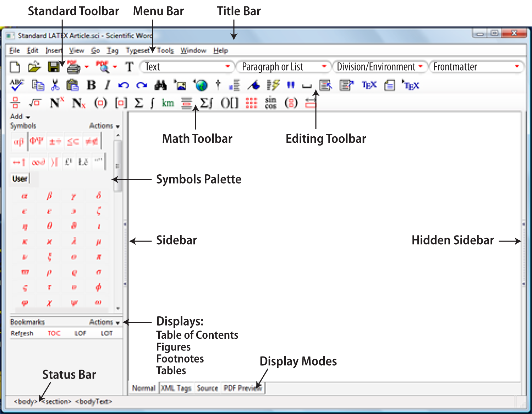
Task: Open the Frontmatter dropdown
Action: [476, 67]
